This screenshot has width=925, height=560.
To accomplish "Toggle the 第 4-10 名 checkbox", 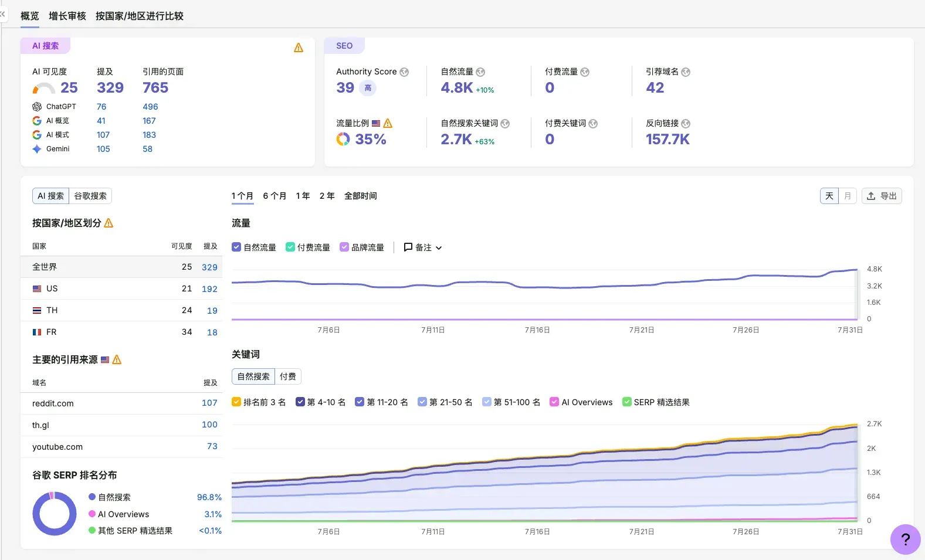I will (300, 402).
